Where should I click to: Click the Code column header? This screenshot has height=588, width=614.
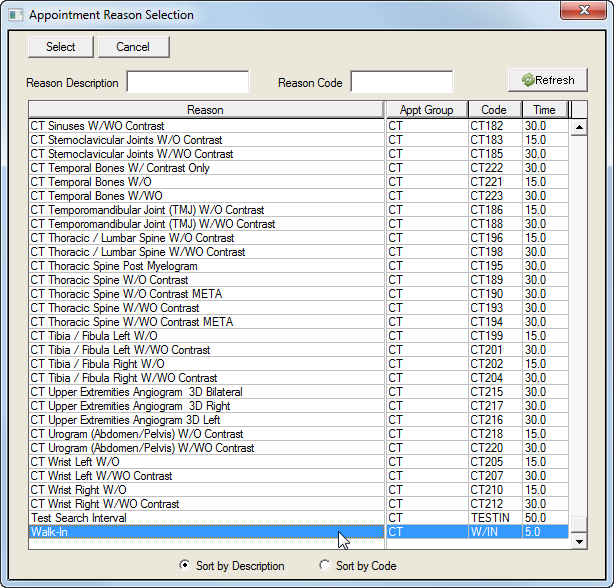click(494, 110)
